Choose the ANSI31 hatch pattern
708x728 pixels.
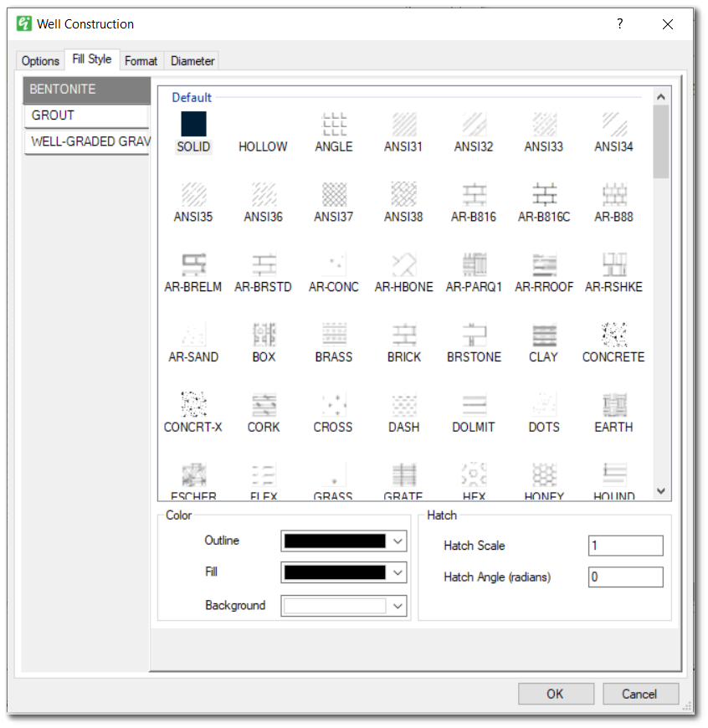tap(403, 124)
